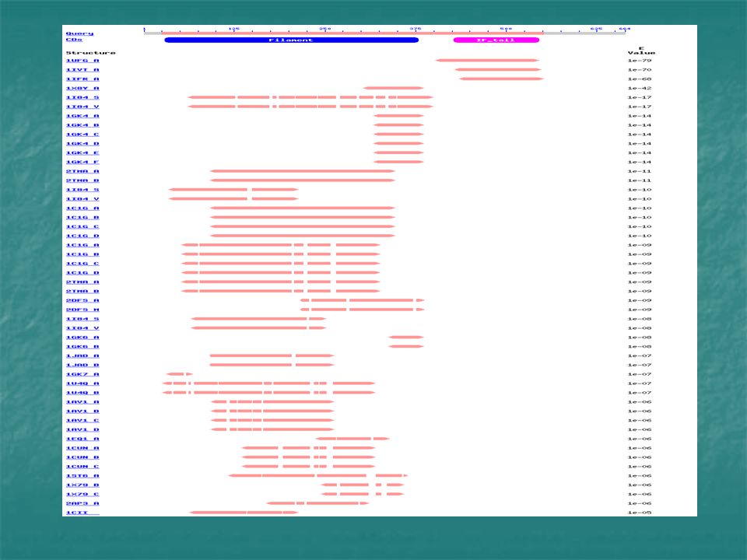
Task: Open the CDs link
Action: pos(74,40)
